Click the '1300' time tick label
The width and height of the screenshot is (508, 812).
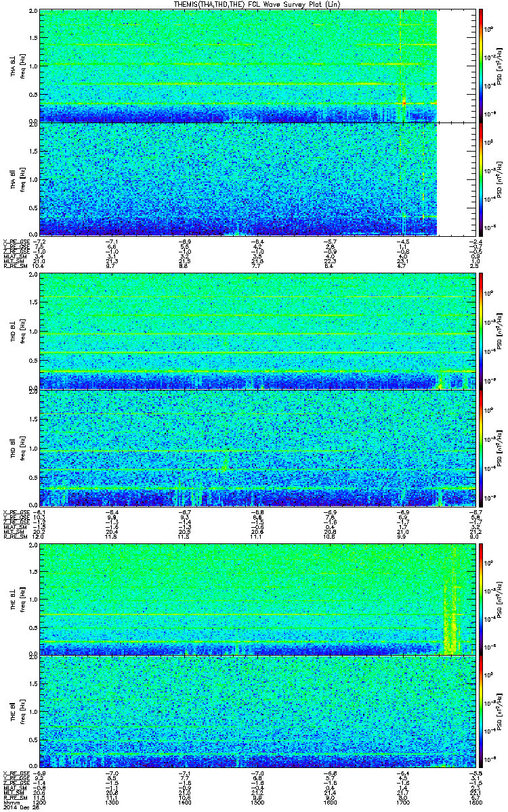(x=112, y=803)
